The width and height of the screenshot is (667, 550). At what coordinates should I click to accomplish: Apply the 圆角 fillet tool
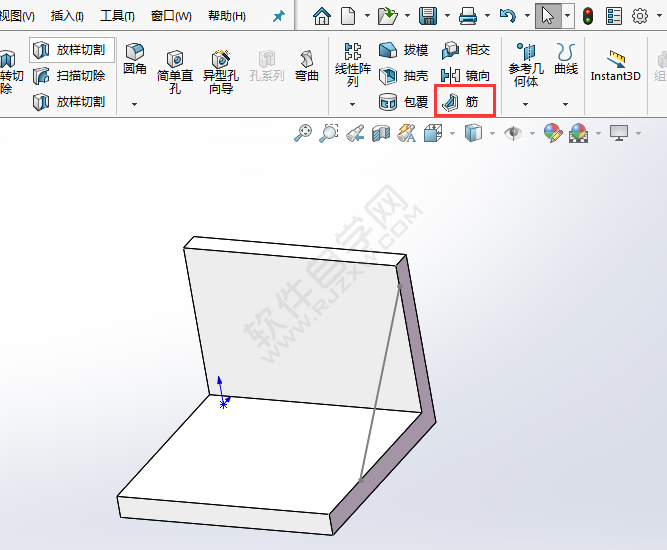(x=135, y=59)
